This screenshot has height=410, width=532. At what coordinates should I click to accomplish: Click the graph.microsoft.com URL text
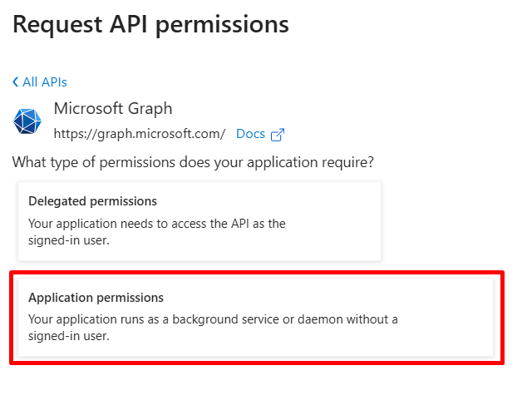pos(139,134)
